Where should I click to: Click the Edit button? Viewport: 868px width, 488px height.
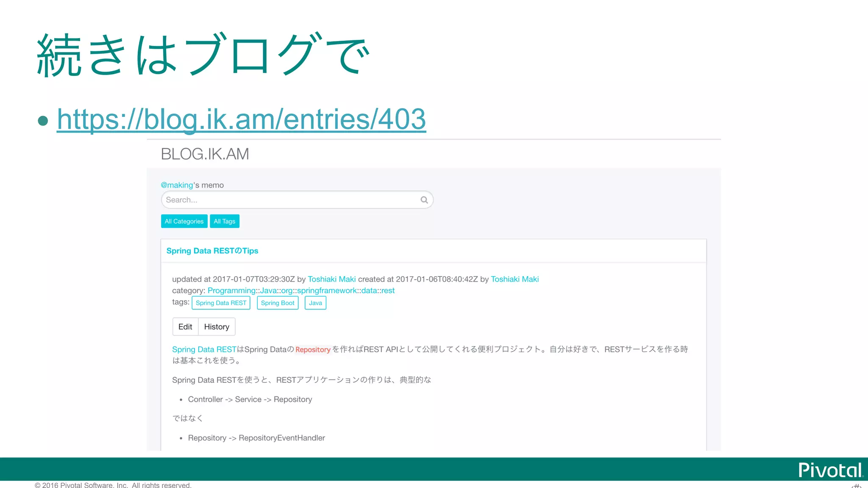pos(185,327)
